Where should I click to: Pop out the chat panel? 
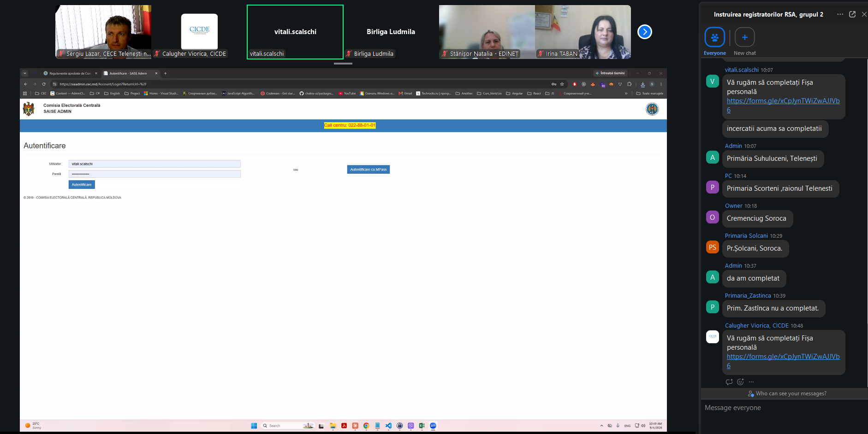click(852, 14)
